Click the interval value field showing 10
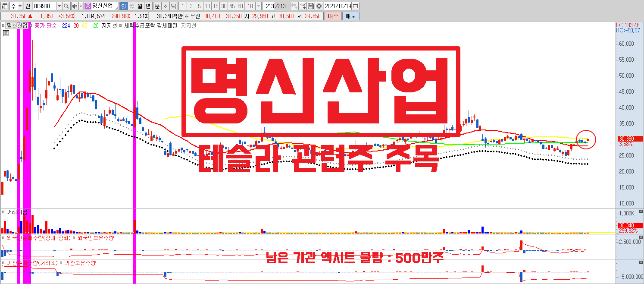Viewport: 644px width, 284px height. pos(250,6)
